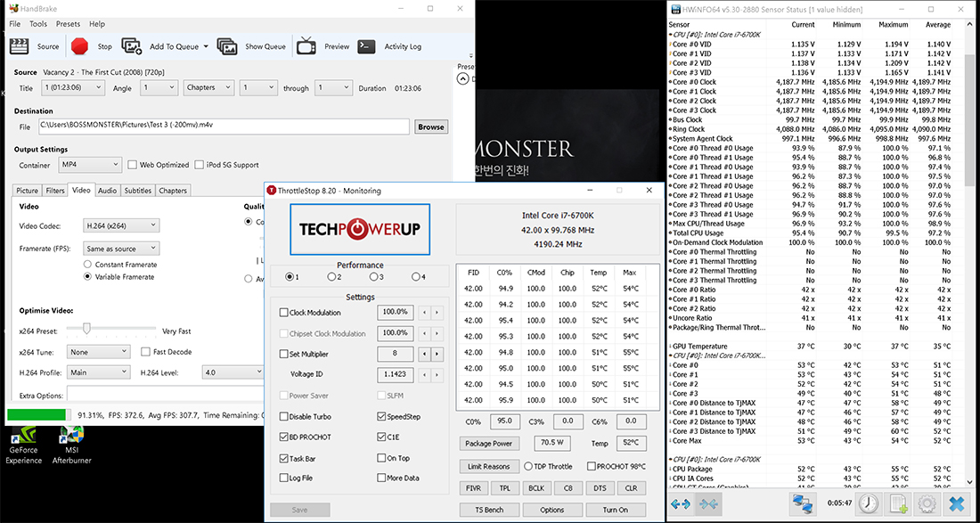Image resolution: width=980 pixels, height=523 pixels.
Task: Collapse presets panel chevron in HandBrake
Action: coord(462,78)
